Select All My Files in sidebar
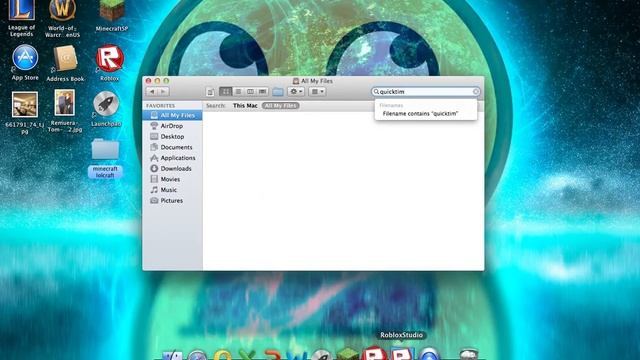The height and width of the screenshot is (360, 640). pyautogui.click(x=172, y=115)
